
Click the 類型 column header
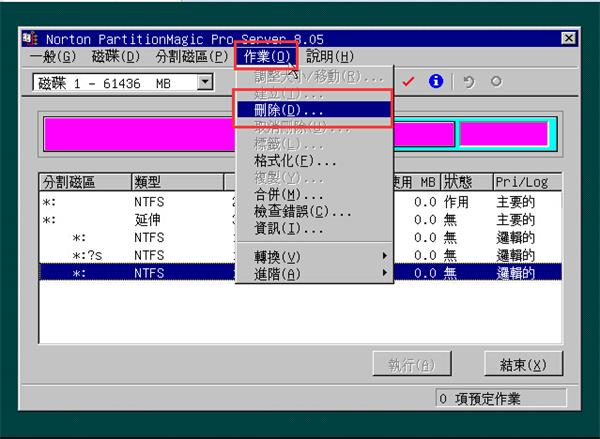coord(178,182)
